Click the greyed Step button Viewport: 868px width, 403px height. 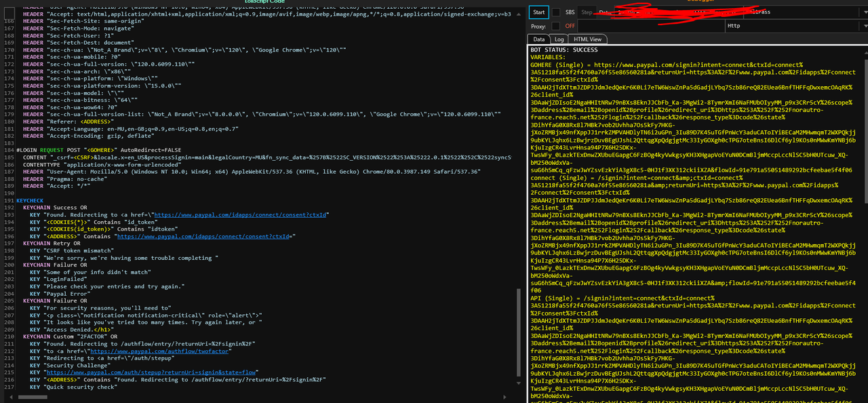587,12
